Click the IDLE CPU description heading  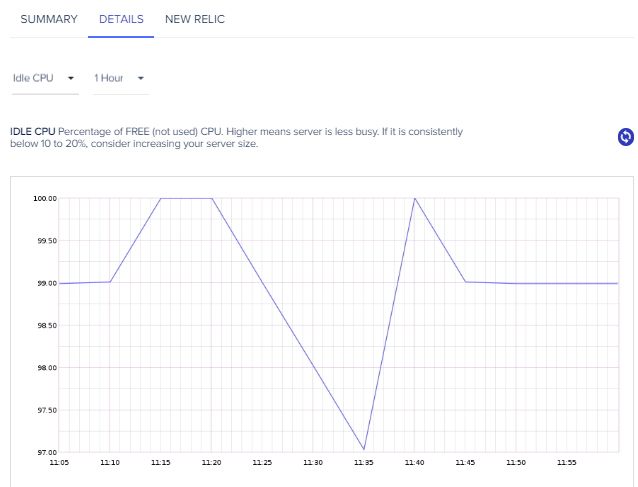[33, 132]
